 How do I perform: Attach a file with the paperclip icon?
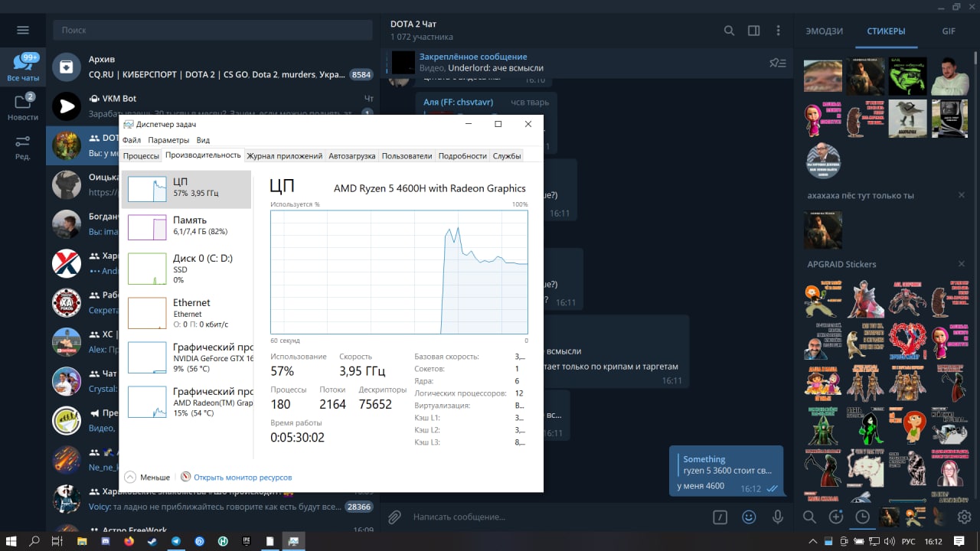[x=394, y=517]
